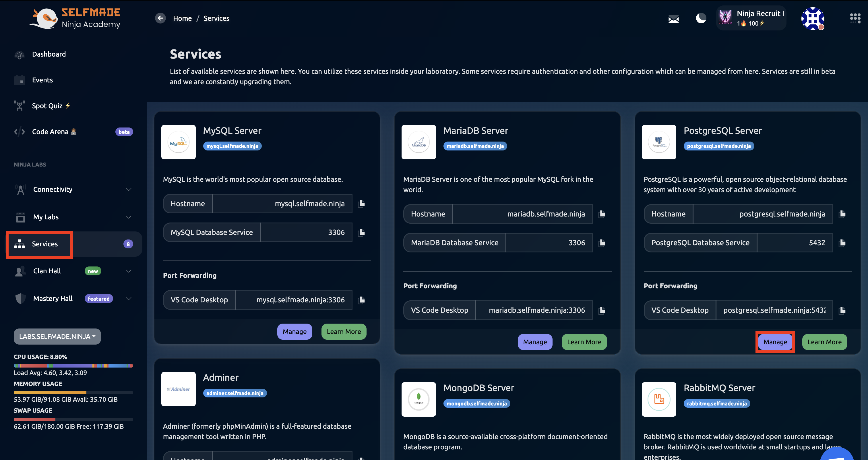Click the Services count badge 8
The width and height of the screenshot is (868, 460).
128,244
